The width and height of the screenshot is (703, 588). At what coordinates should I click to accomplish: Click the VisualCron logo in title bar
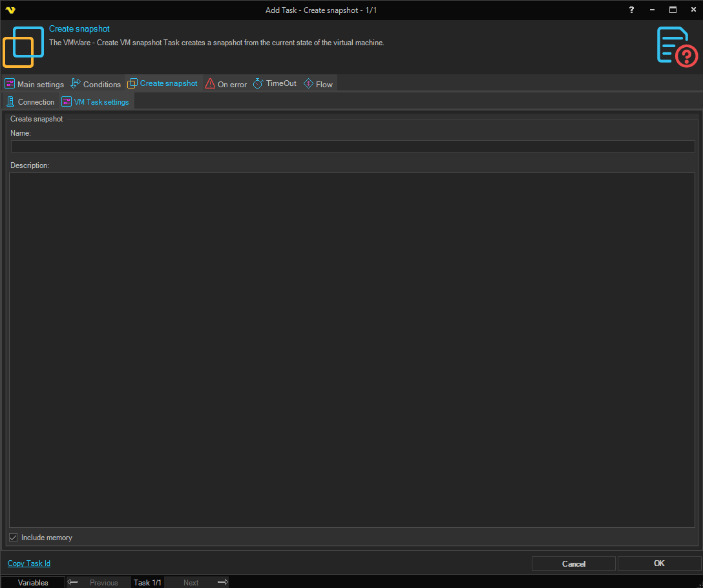click(x=10, y=10)
